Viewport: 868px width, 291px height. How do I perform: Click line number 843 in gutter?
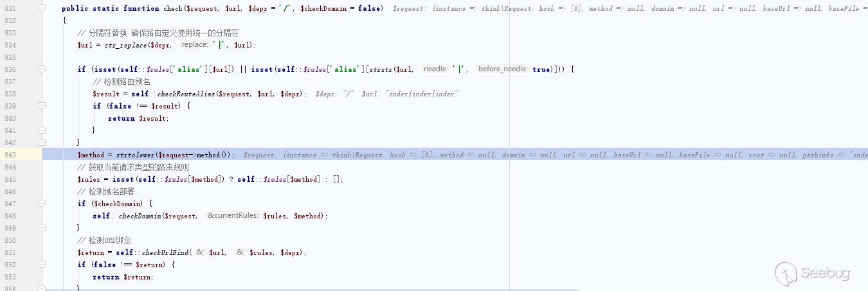point(10,155)
